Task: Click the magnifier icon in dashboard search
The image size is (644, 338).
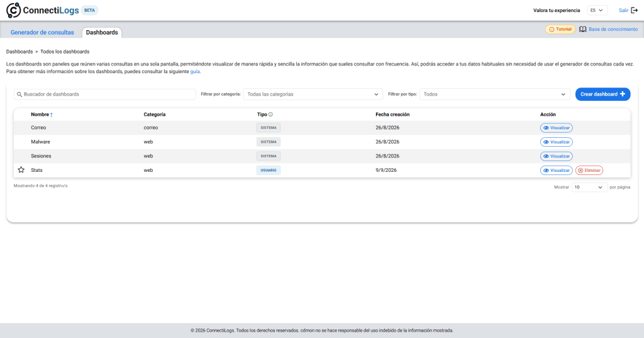Action: click(x=19, y=94)
